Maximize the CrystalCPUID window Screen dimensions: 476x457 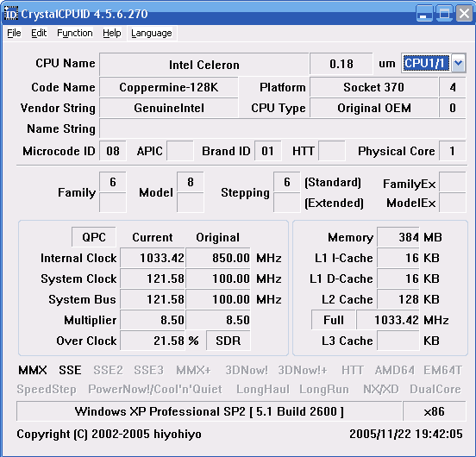444,14
